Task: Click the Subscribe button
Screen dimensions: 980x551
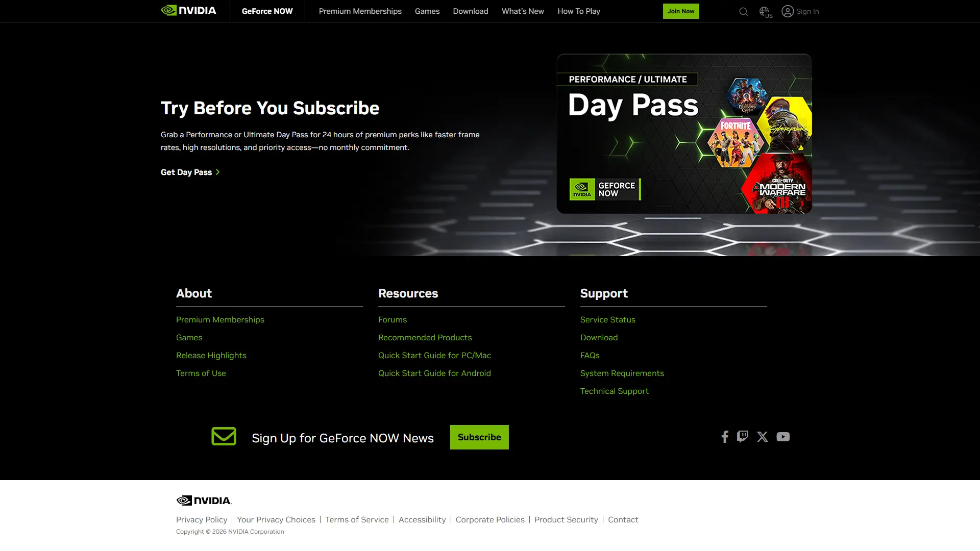Action: [x=479, y=437]
